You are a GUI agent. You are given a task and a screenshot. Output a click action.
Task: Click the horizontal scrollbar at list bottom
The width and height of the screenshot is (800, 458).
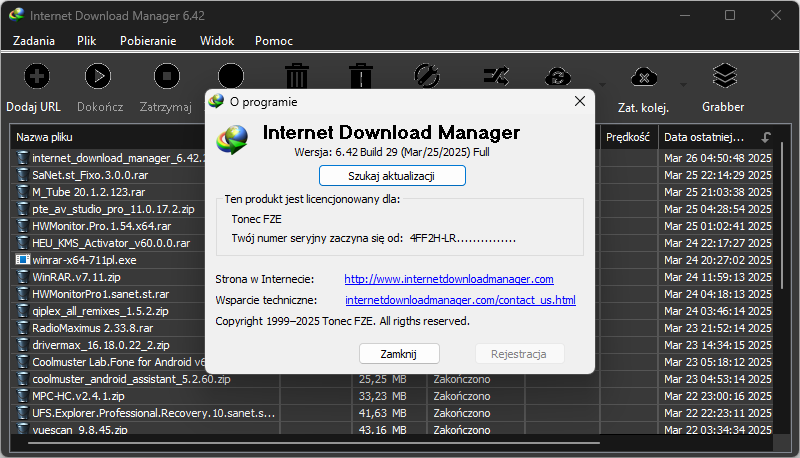[x=314, y=443]
